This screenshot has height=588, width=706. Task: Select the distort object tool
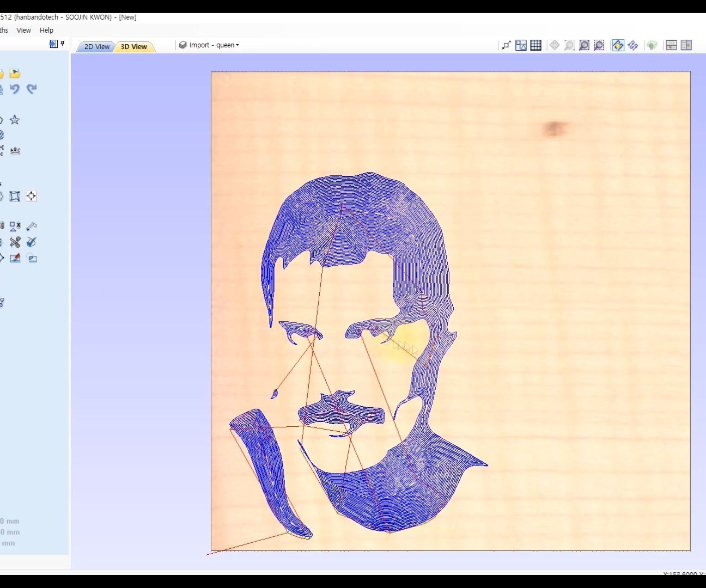click(15, 196)
